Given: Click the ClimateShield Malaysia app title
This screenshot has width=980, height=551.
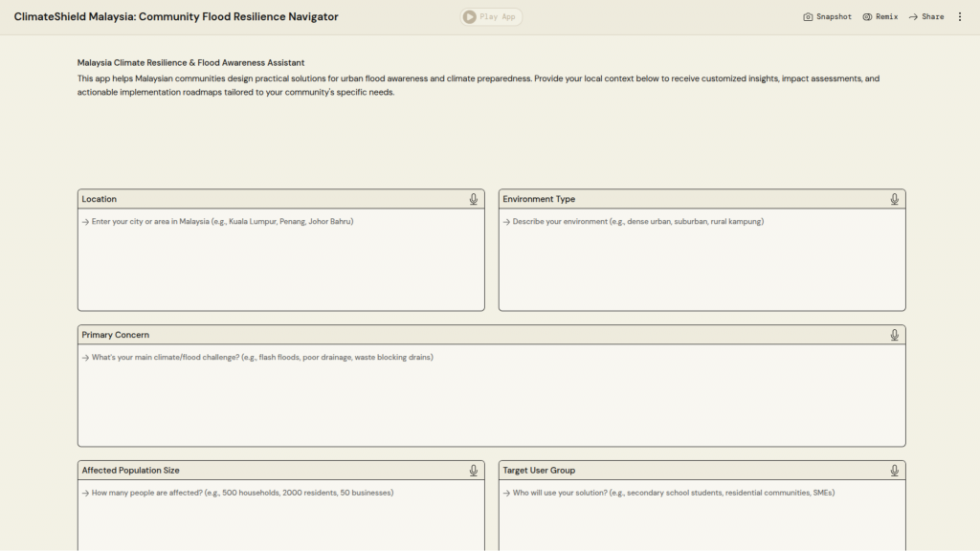Looking at the screenshot, I should click(176, 17).
